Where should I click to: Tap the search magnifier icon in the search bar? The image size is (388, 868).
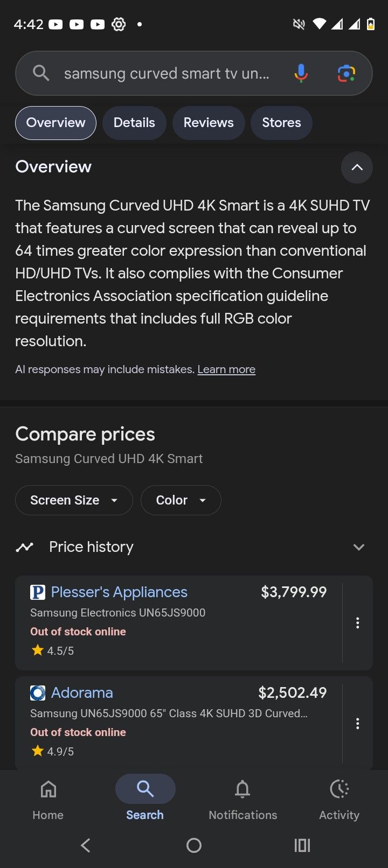point(40,73)
